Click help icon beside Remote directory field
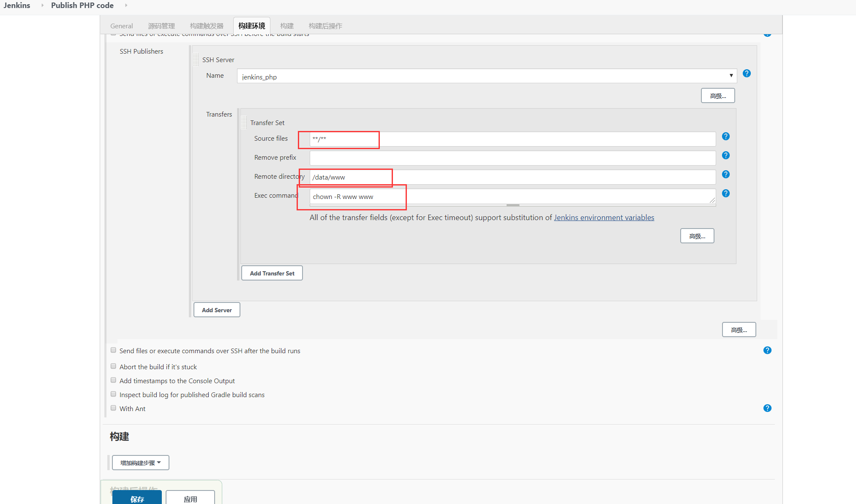 [x=726, y=174]
